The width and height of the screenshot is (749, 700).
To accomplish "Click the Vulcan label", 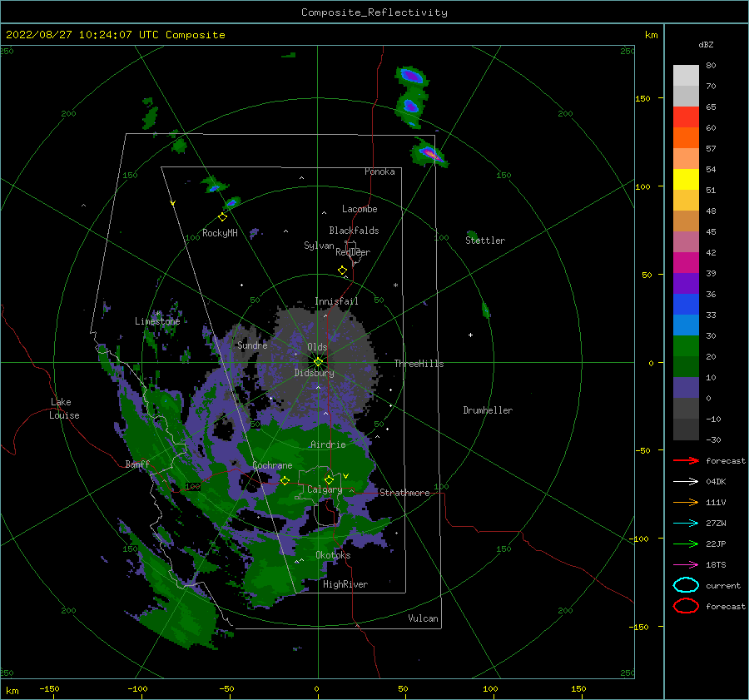I will 423,618.
